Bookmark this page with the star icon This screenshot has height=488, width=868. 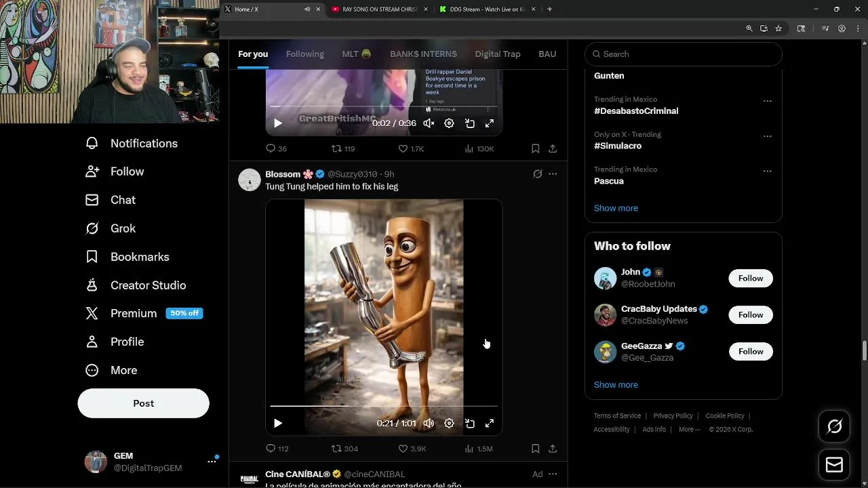pos(778,28)
